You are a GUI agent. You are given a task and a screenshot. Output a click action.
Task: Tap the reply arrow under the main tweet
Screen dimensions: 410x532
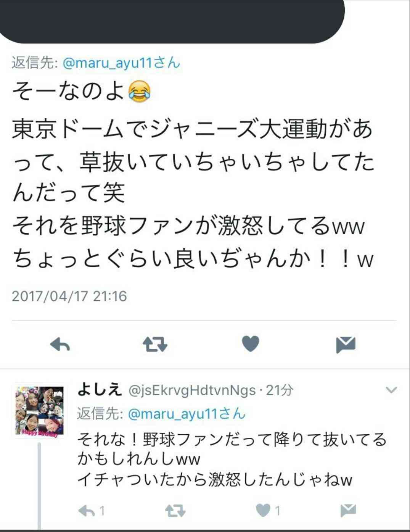tap(60, 344)
